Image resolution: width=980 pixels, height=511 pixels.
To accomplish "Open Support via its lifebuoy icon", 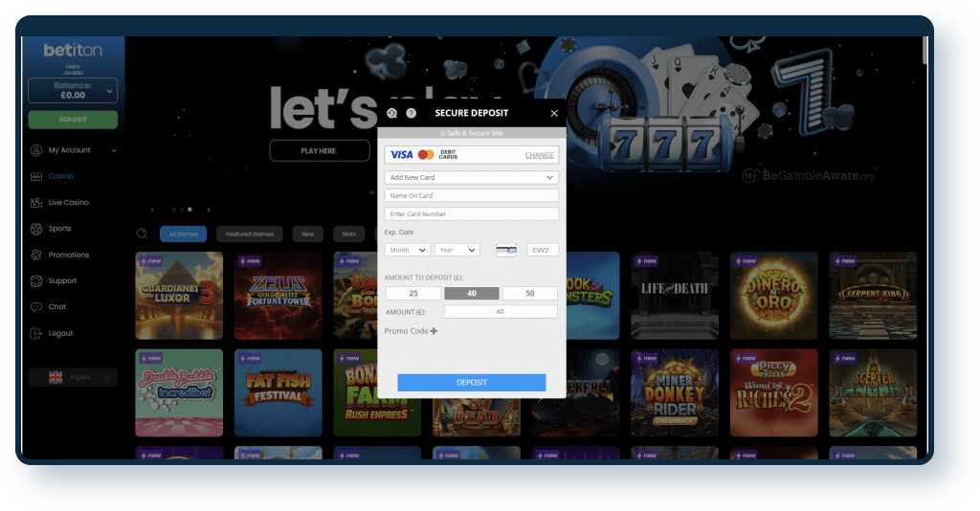I will coord(36,281).
